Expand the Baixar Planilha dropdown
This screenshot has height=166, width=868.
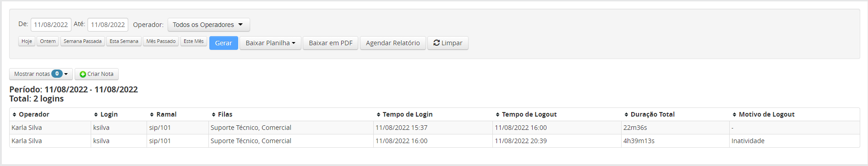(270, 43)
